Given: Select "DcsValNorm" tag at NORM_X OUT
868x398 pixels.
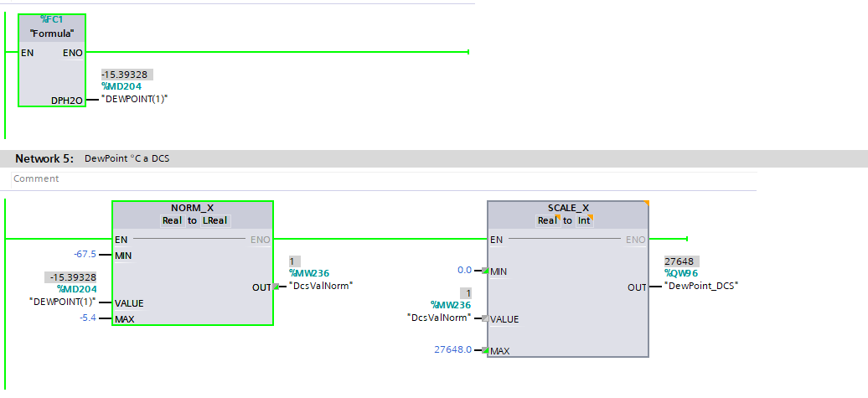Looking at the screenshot, I should (321, 285).
